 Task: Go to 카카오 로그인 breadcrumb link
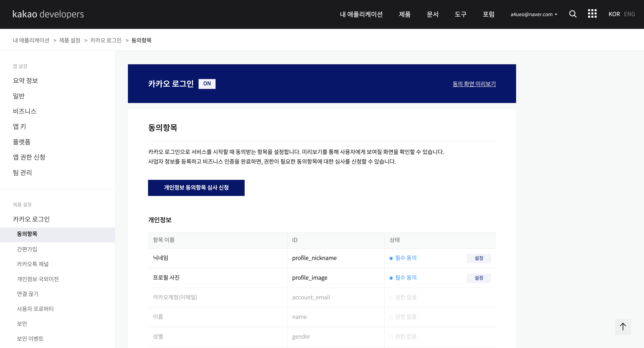point(106,40)
